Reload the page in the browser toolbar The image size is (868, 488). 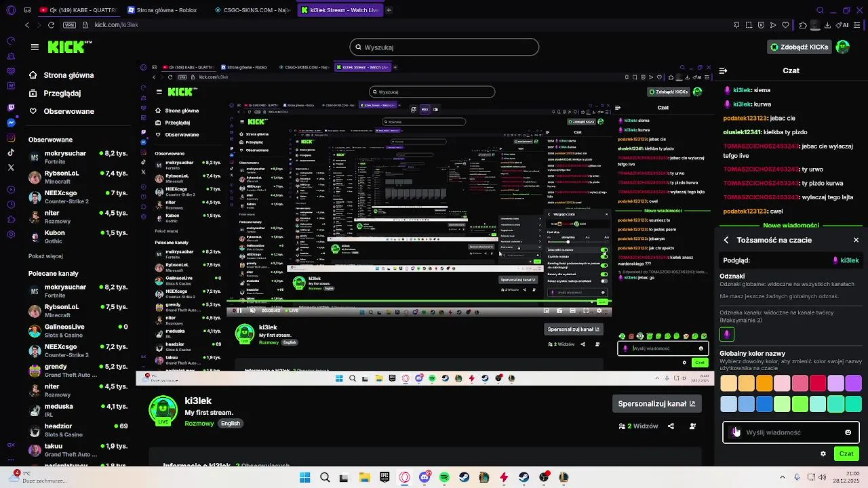pos(51,25)
